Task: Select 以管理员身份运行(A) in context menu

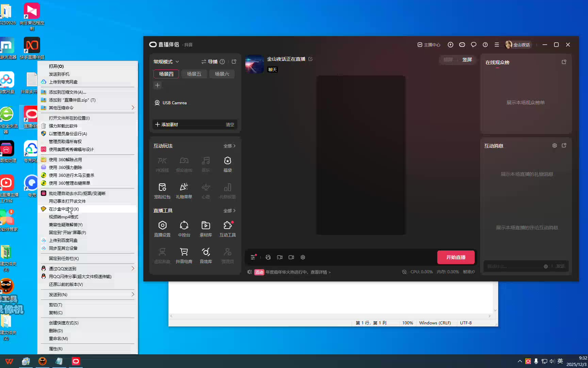Action: pyautogui.click(x=68, y=134)
